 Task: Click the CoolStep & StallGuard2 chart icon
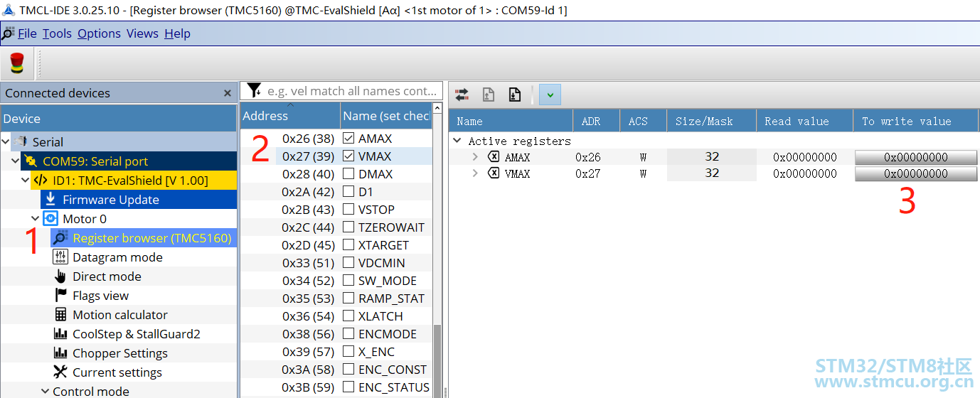coord(60,334)
